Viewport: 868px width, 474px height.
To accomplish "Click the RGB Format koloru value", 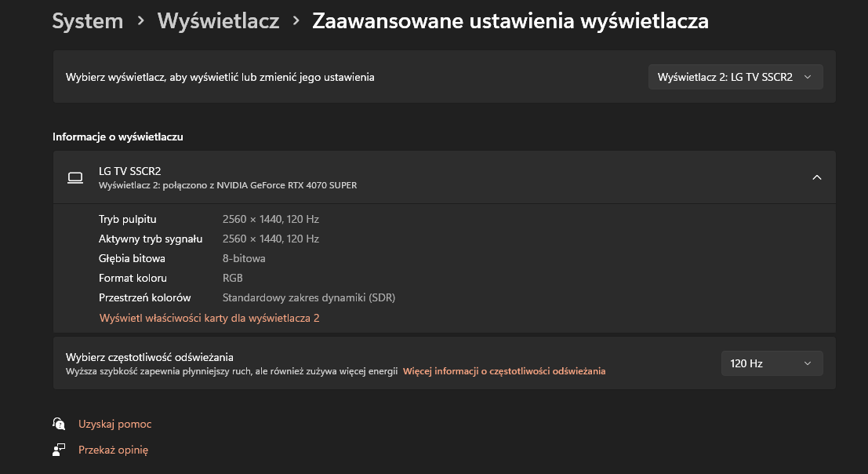I will click(x=232, y=278).
